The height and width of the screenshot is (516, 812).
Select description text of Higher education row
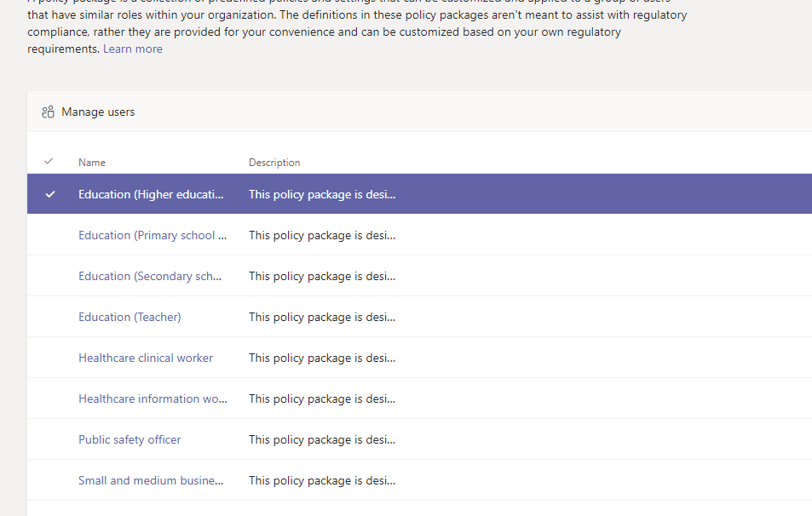[x=321, y=194]
